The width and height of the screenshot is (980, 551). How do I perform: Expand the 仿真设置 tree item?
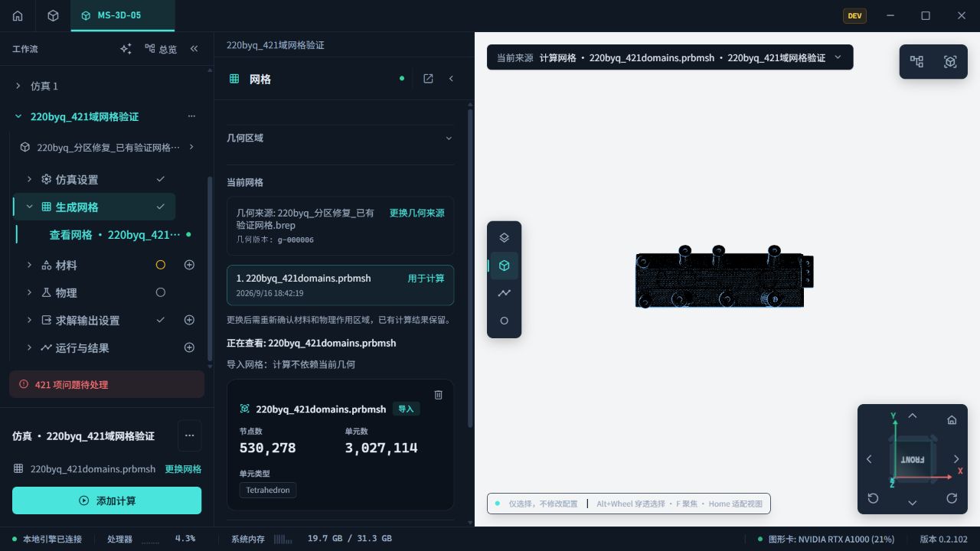29,179
